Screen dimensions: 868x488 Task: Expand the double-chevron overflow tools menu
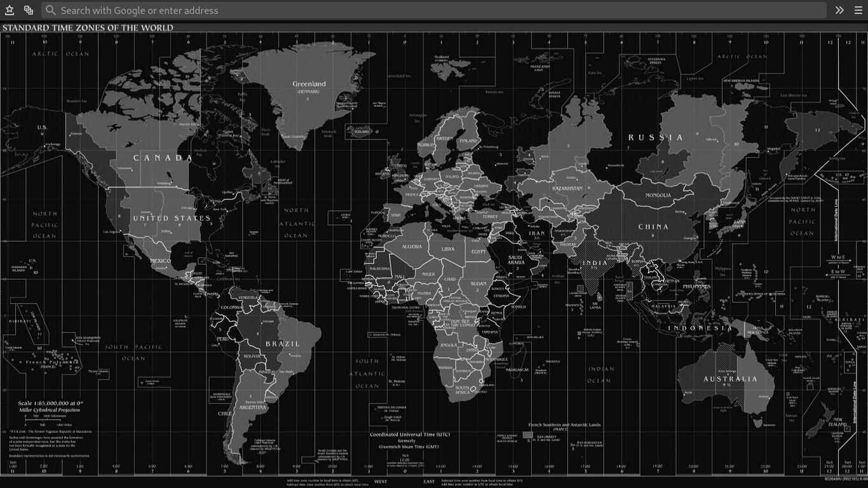click(x=839, y=10)
